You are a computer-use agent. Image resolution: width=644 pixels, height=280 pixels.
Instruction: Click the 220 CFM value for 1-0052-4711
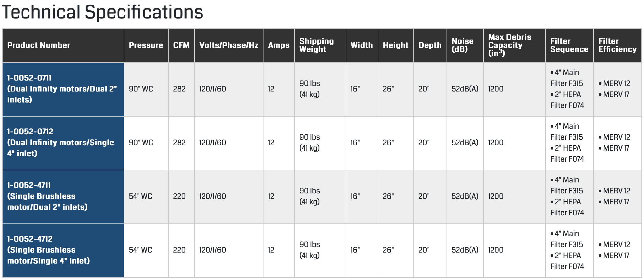[x=179, y=196]
